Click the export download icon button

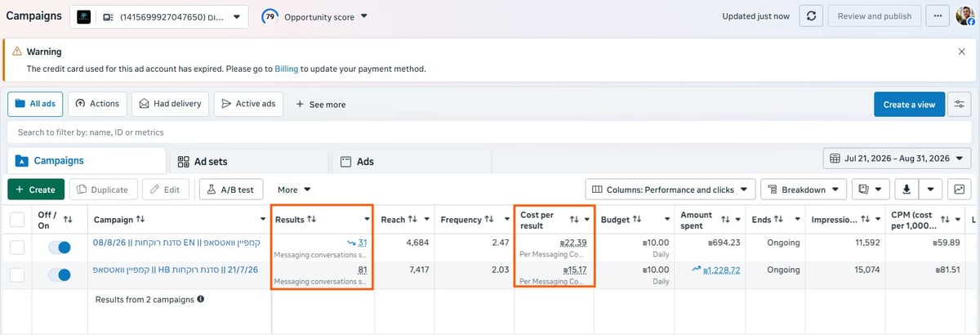[905, 189]
